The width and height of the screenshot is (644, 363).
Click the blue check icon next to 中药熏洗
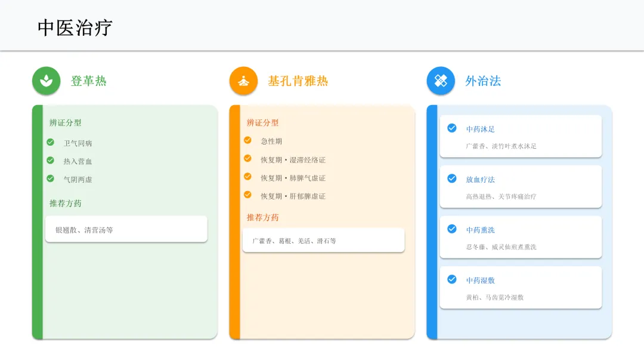452,229
